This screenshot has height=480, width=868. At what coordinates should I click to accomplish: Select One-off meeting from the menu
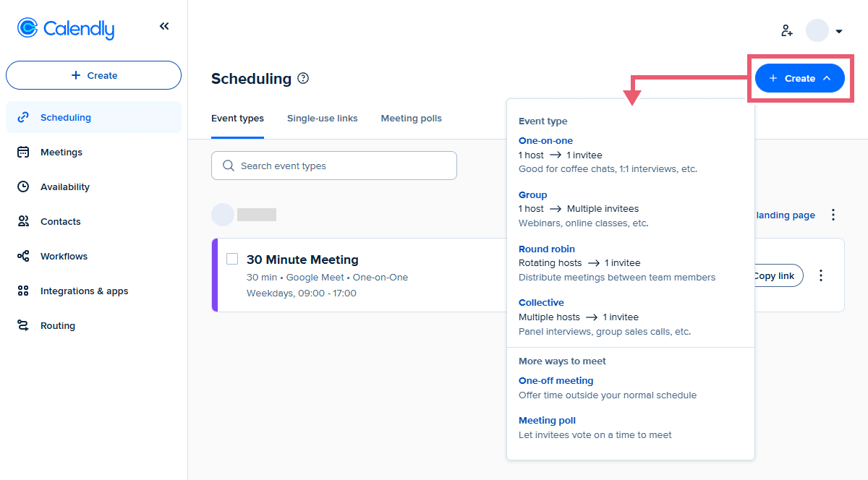pyautogui.click(x=556, y=380)
